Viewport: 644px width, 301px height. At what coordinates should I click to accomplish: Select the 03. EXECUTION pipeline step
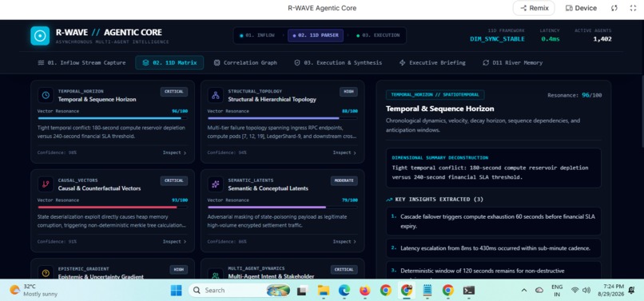click(378, 35)
